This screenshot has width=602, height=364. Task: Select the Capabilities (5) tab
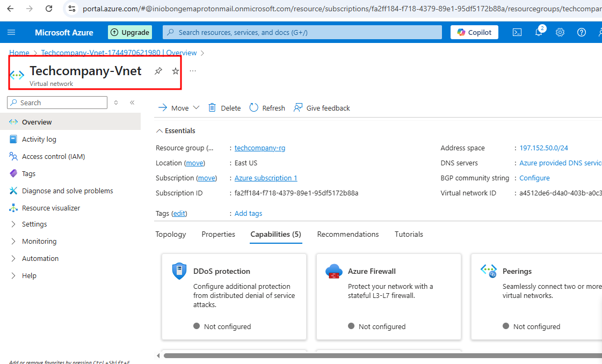(275, 234)
